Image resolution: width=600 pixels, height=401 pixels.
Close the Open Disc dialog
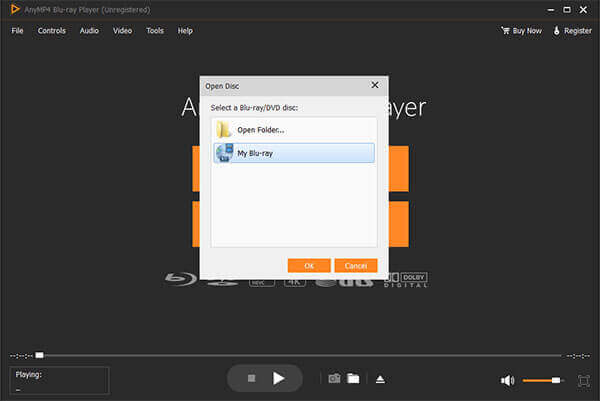coord(375,85)
